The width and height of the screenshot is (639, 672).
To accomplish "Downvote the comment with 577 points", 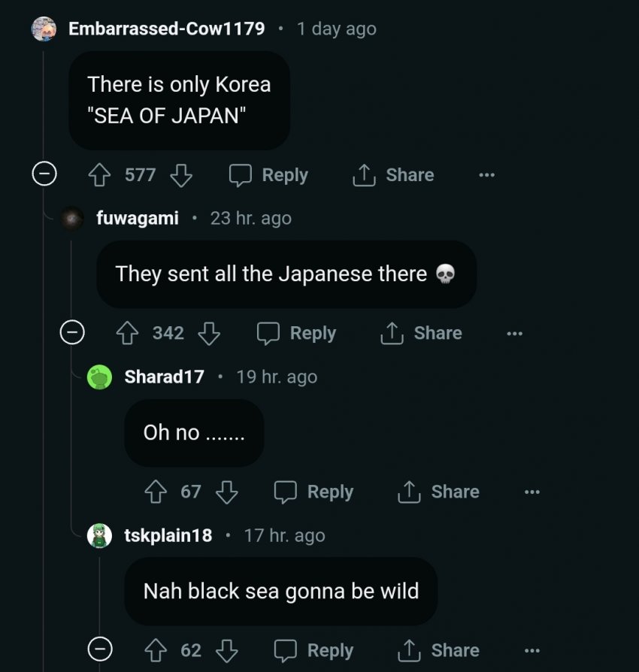I will [x=181, y=175].
